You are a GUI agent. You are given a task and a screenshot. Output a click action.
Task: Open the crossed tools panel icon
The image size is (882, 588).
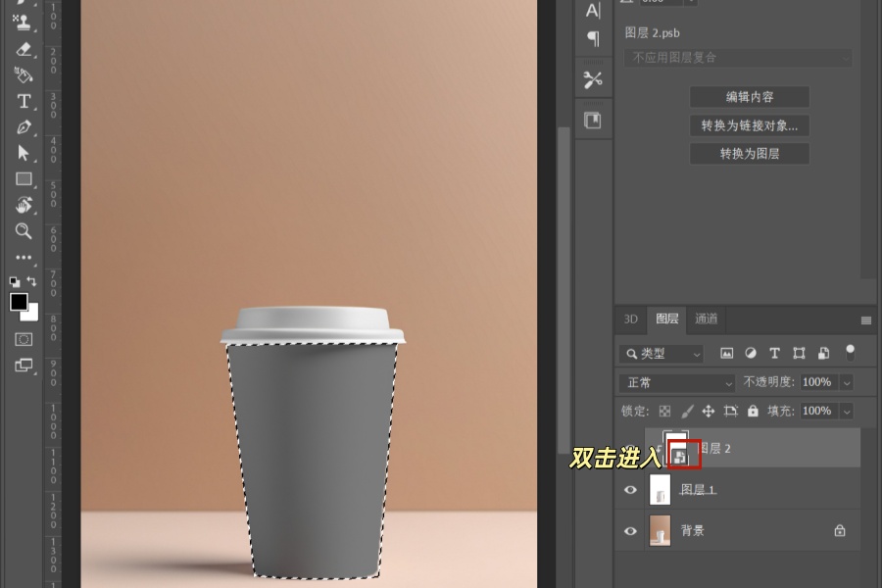593,80
